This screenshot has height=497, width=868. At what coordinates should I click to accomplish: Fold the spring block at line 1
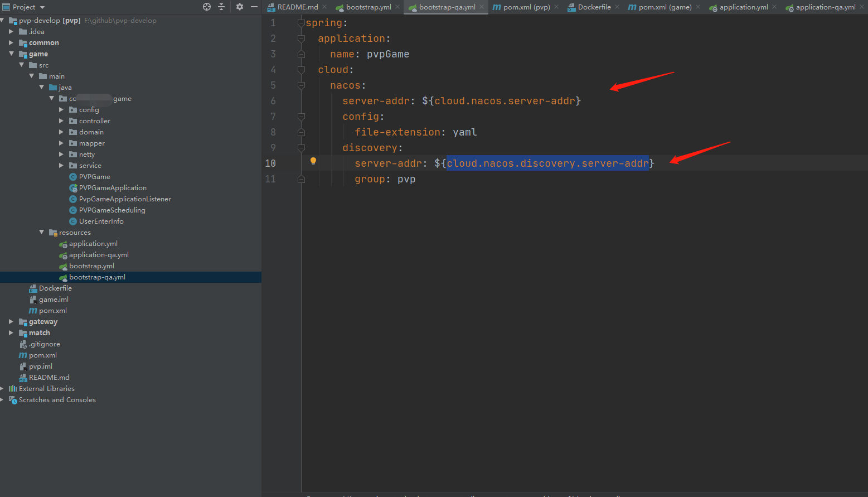[301, 23]
